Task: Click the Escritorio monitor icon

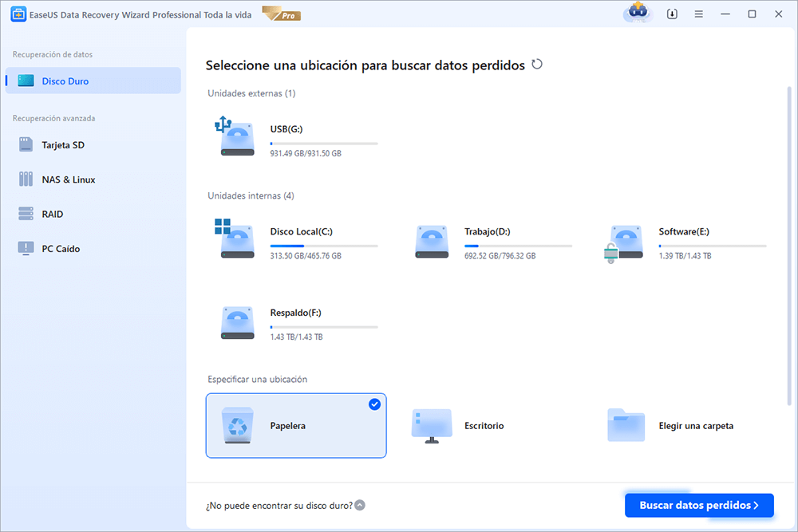Action: tap(432, 425)
